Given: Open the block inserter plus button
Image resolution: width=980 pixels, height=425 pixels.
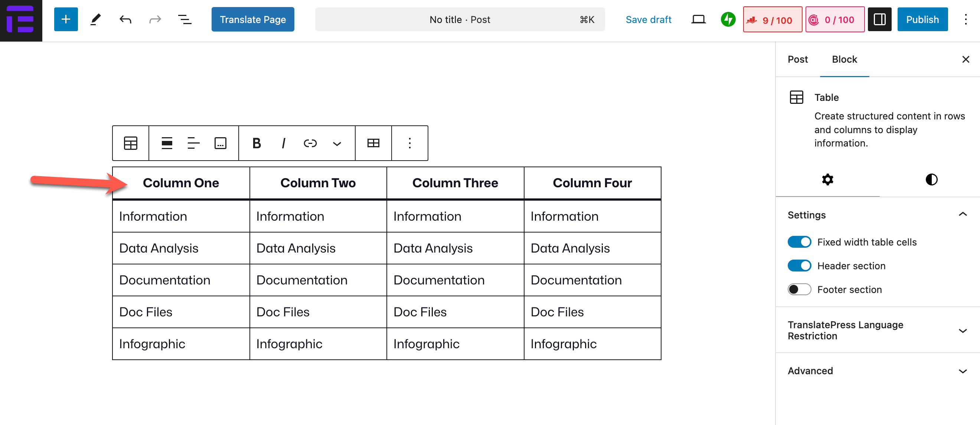Looking at the screenshot, I should 66,19.
